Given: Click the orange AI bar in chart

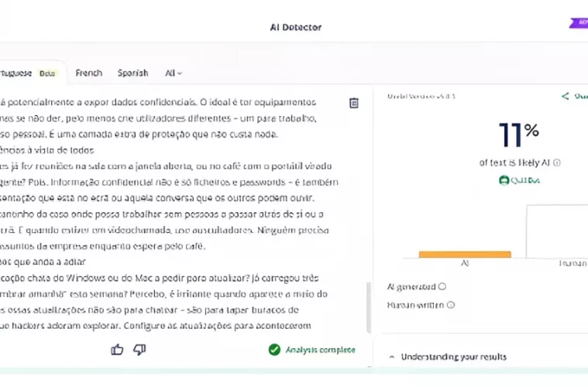Looking at the screenshot, I should click(x=465, y=254).
